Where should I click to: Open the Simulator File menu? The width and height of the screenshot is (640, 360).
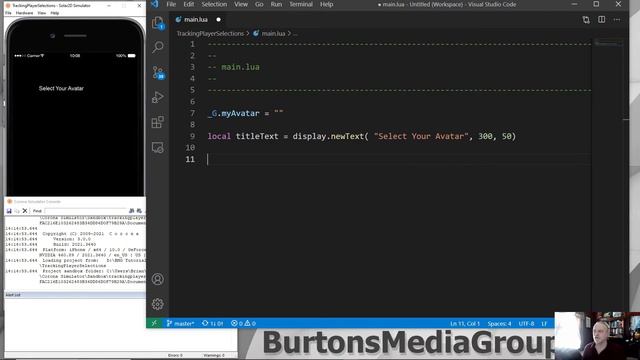click(x=8, y=13)
